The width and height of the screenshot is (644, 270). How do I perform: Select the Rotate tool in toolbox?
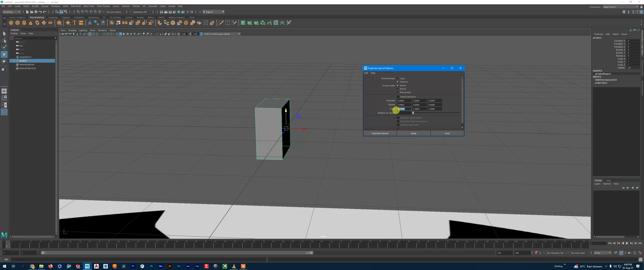tap(4, 61)
